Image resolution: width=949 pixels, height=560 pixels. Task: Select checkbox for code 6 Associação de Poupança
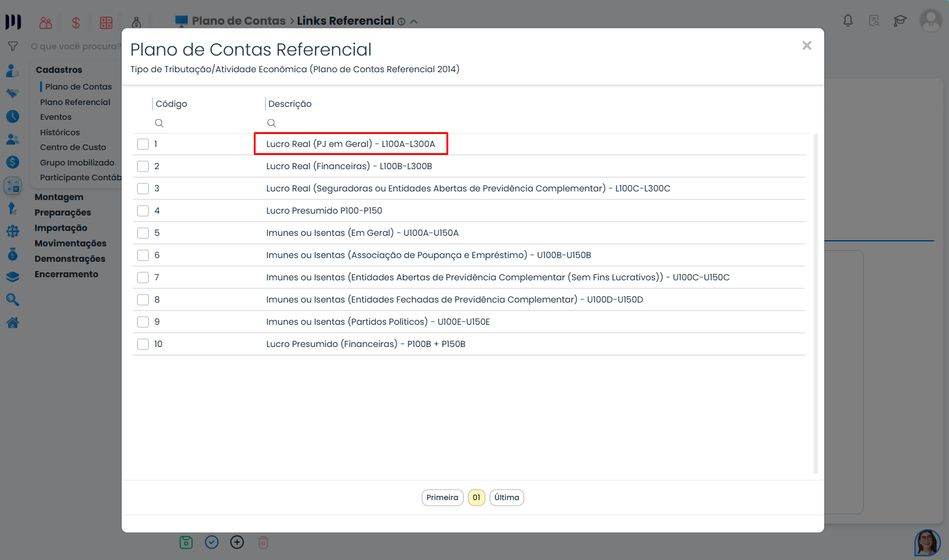143,255
